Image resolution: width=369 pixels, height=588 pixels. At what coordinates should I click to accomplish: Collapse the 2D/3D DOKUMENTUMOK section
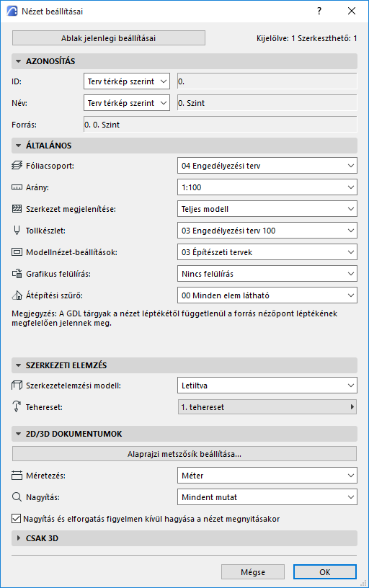coord(18,434)
